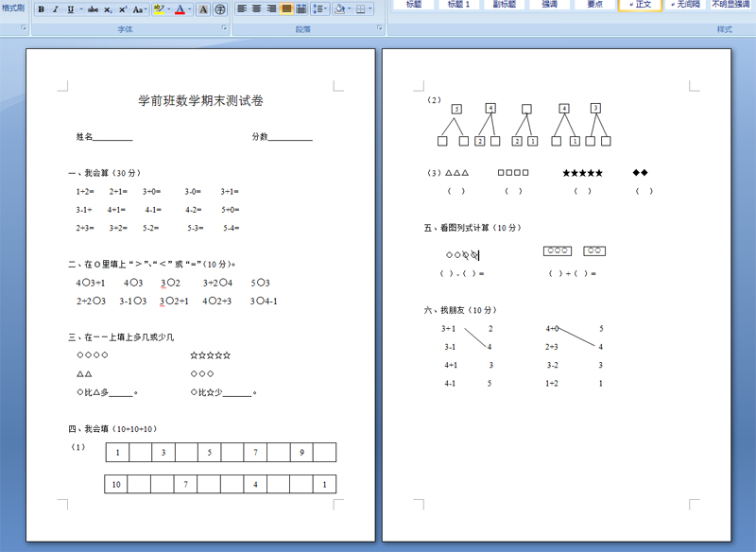Click the heading 五、看图列式计算
Screen dimensions: 756x552
tap(472, 228)
